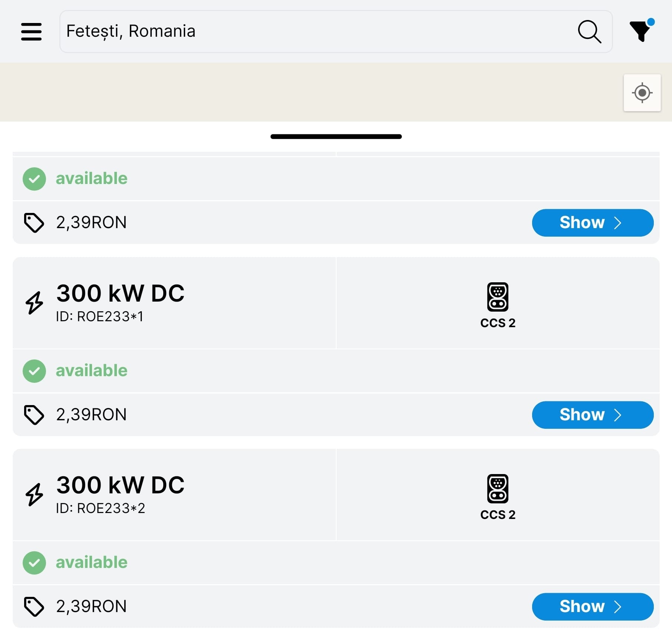The width and height of the screenshot is (672, 641).
Task: Click lightning bolt icon beside ROE233*1
Action: point(34,303)
